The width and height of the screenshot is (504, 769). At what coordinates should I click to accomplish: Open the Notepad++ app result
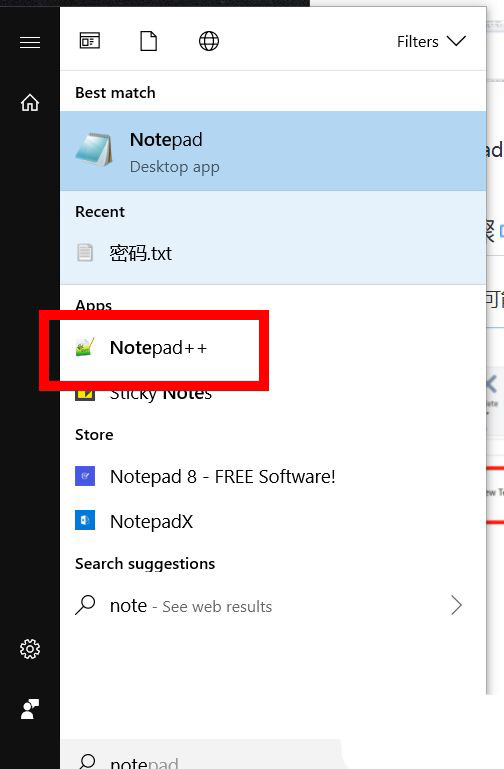point(273,348)
